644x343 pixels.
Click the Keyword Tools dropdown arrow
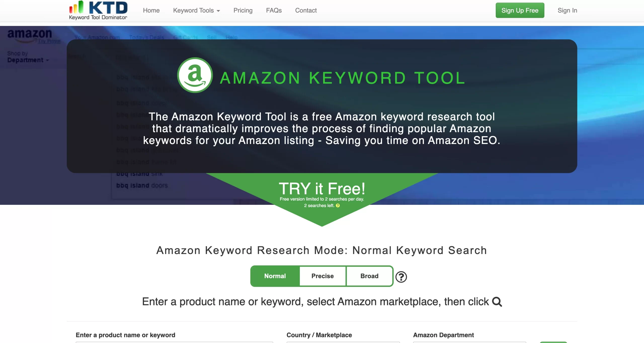(219, 10)
